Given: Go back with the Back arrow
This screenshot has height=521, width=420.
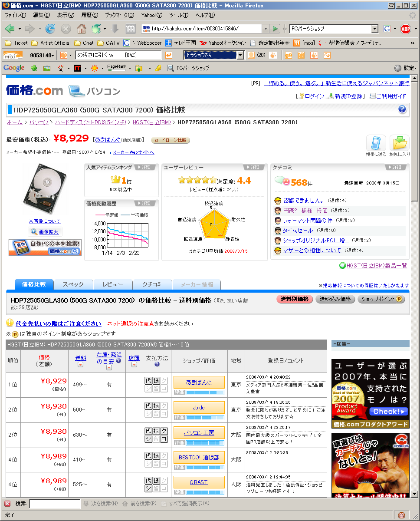Looking at the screenshot, I should 9,29.
